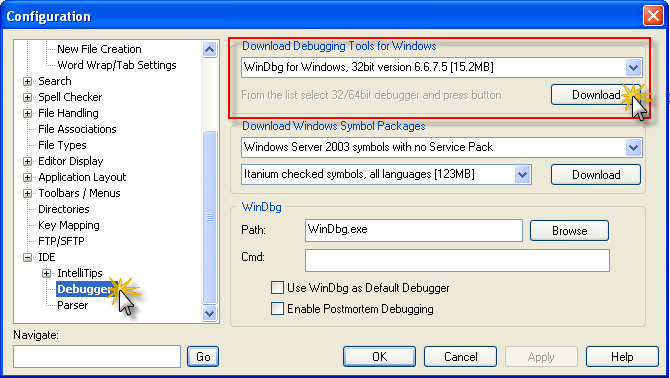The width and height of the screenshot is (670, 378).
Task: Select File Types in tree
Action: click(x=62, y=145)
